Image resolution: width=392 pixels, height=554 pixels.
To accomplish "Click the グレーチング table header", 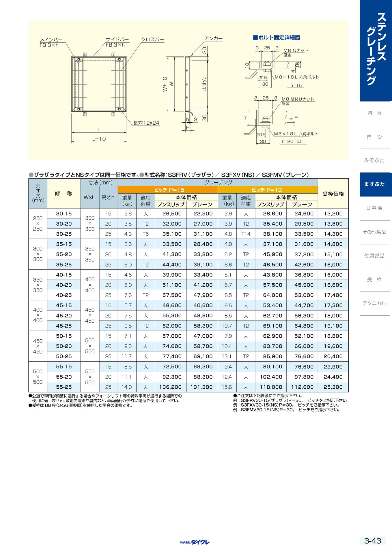I will point(218,182).
